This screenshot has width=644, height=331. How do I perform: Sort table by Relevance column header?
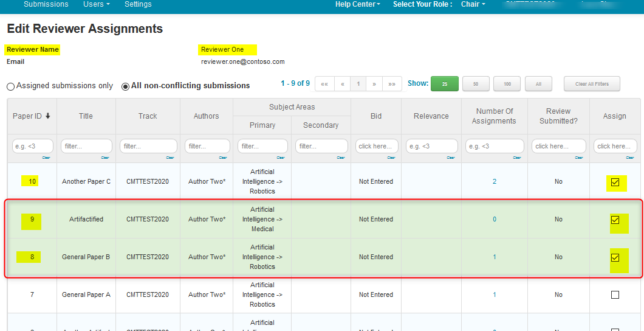click(431, 116)
